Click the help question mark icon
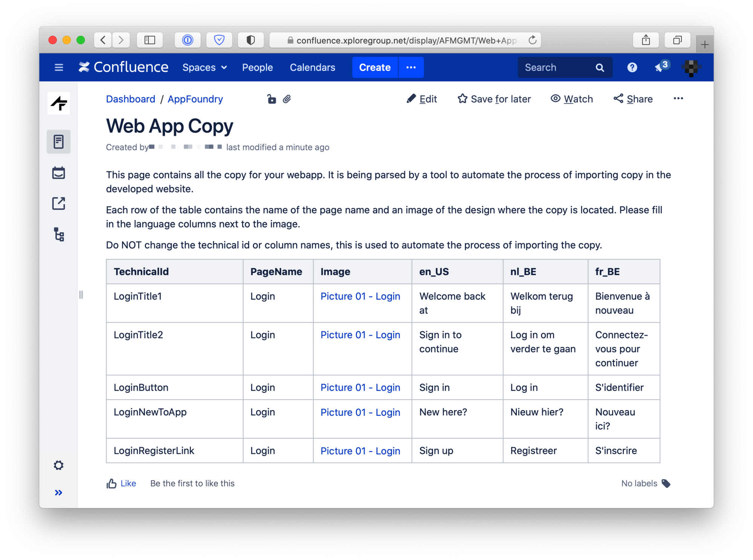This screenshot has width=753, height=560. point(632,67)
